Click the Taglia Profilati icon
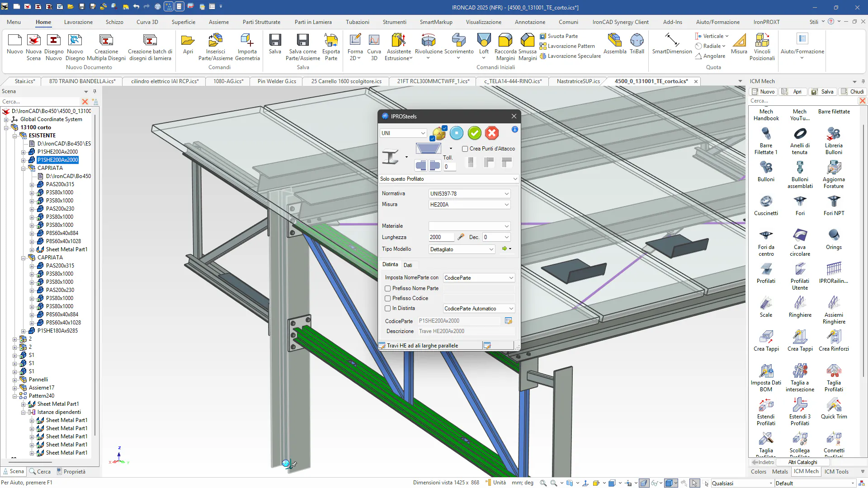 point(834,371)
